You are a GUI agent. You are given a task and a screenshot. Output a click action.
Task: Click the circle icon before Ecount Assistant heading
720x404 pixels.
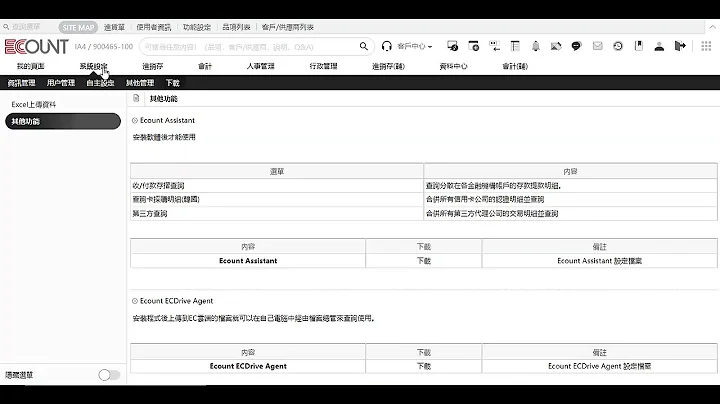135,120
